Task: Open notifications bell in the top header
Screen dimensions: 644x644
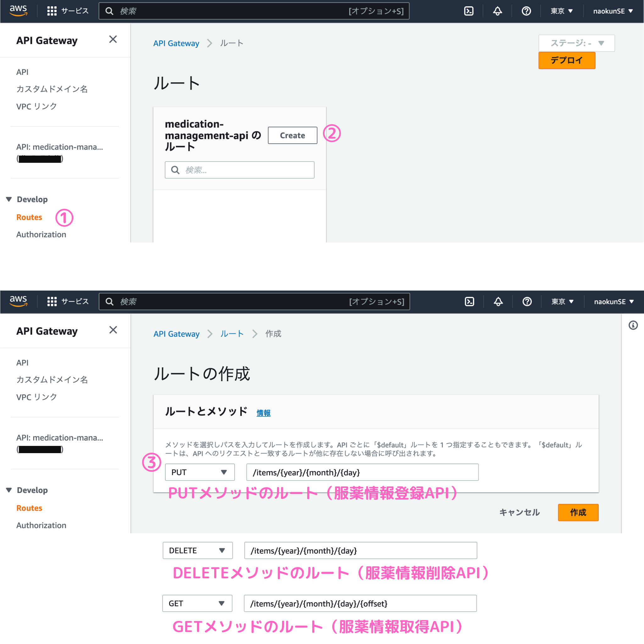Action: [x=497, y=11]
